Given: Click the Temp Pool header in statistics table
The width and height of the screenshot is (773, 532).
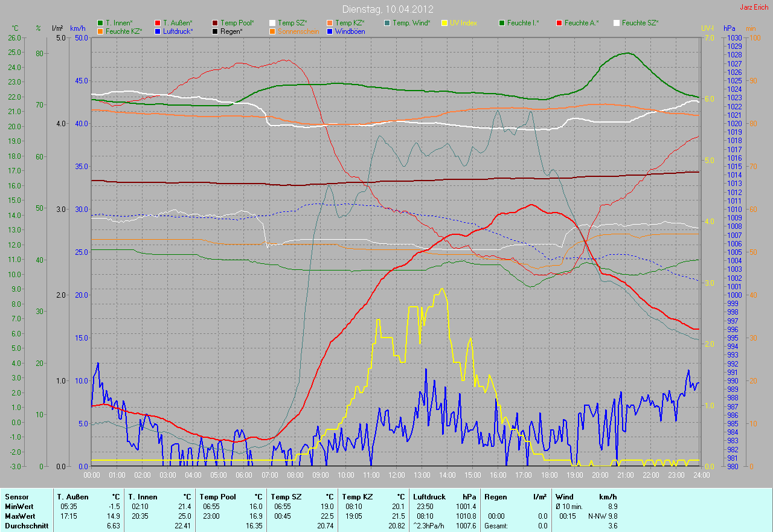Looking at the screenshot, I should tap(218, 496).
